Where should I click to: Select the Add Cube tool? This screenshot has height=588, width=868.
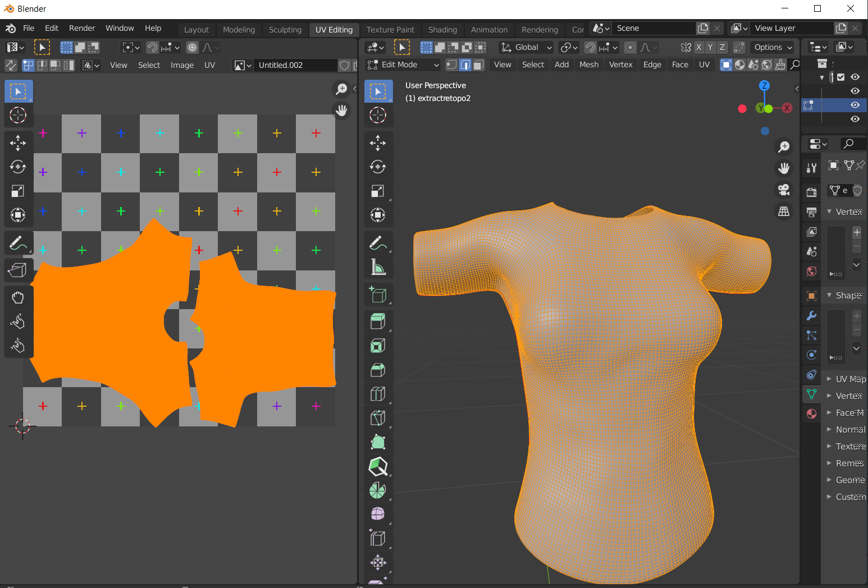click(x=378, y=295)
